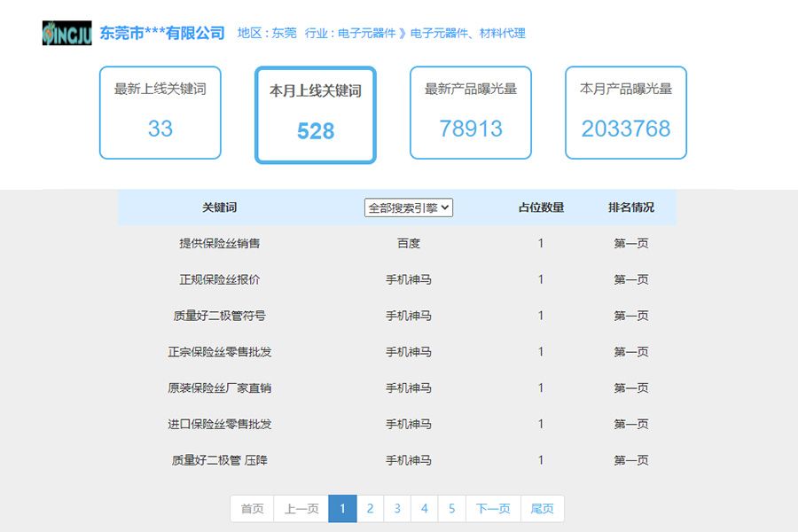Image resolution: width=798 pixels, height=532 pixels.
Task: Select the highlighted page 1 indicator
Action: click(342, 508)
